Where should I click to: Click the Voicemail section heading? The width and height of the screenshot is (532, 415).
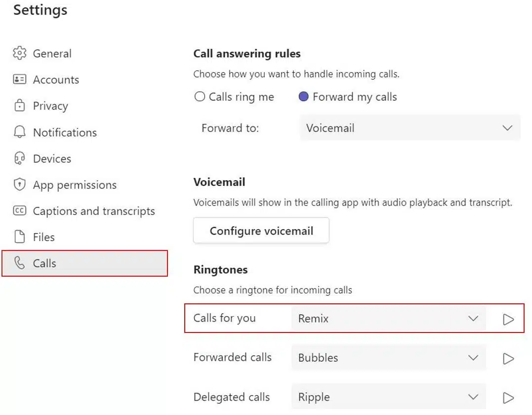219,182
